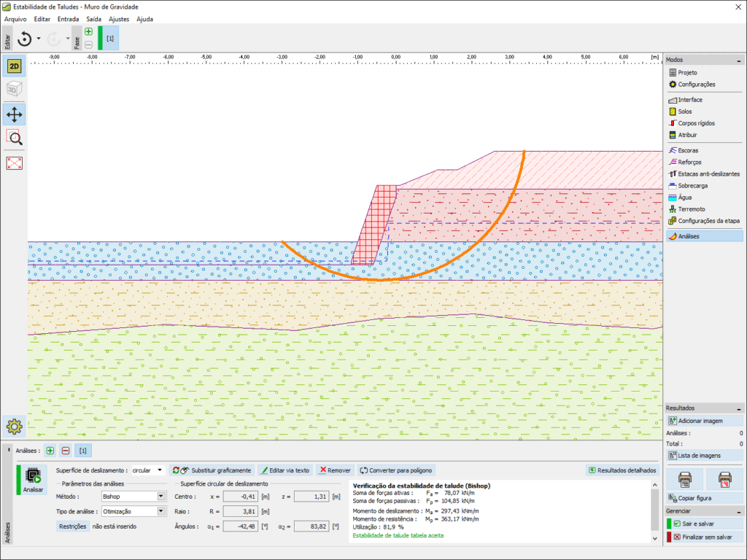Image resolution: width=747 pixels, height=560 pixels.
Task: Switch to 2D view mode
Action: click(x=15, y=66)
